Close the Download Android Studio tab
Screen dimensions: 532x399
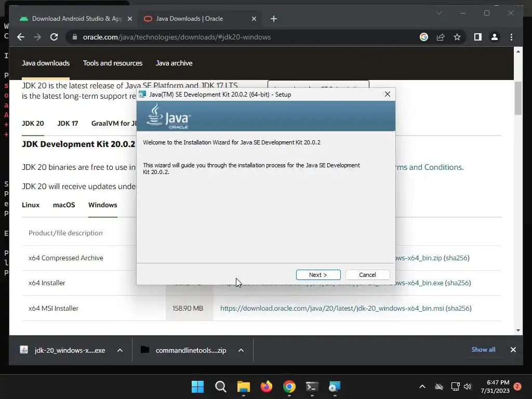pos(129,19)
